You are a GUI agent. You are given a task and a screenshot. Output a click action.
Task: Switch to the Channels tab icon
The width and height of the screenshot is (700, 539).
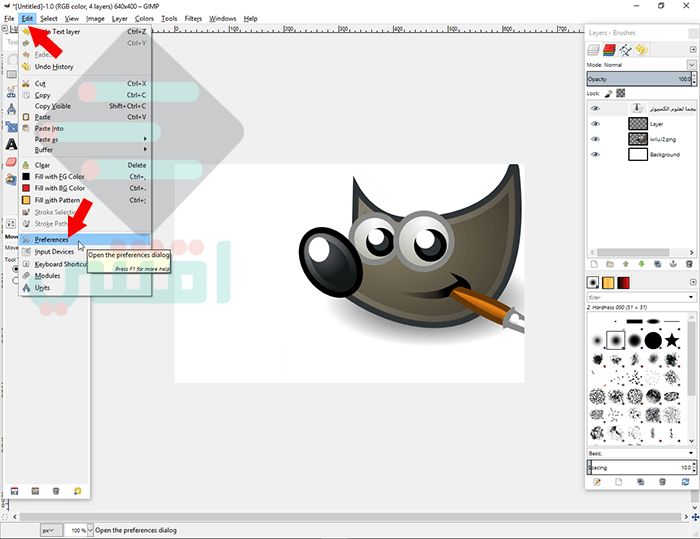click(x=609, y=50)
